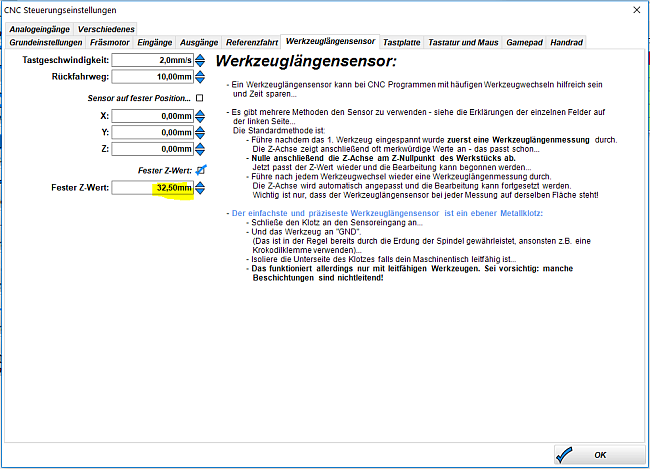Decrease Rückfahrweg with down arrow
The height and width of the screenshot is (469, 650).
point(201,80)
